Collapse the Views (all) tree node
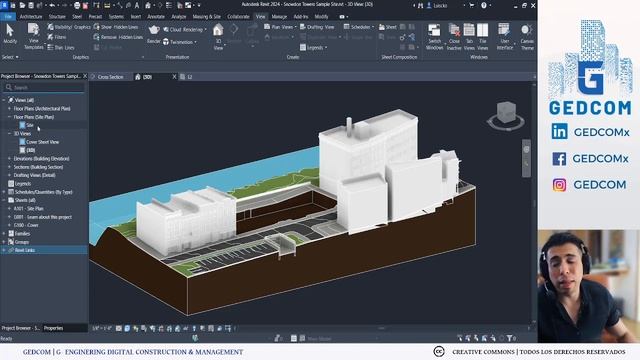The image size is (640, 360). coord(4,100)
